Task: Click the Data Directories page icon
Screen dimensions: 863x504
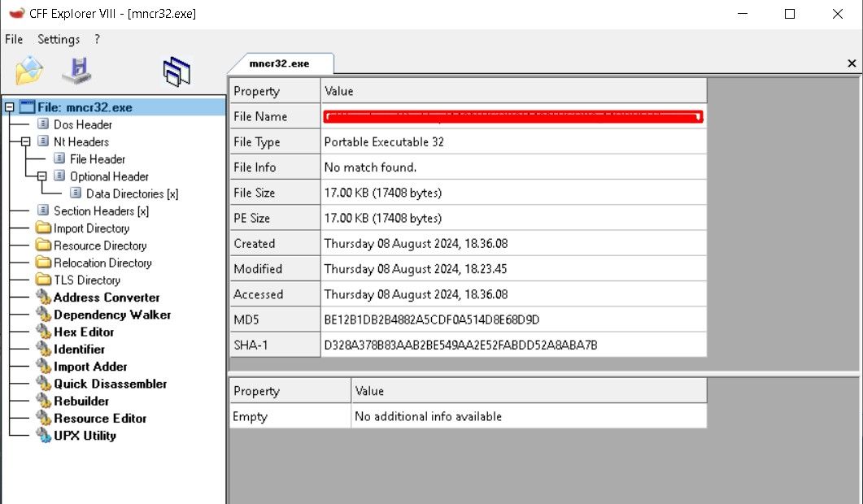Action: click(76, 193)
